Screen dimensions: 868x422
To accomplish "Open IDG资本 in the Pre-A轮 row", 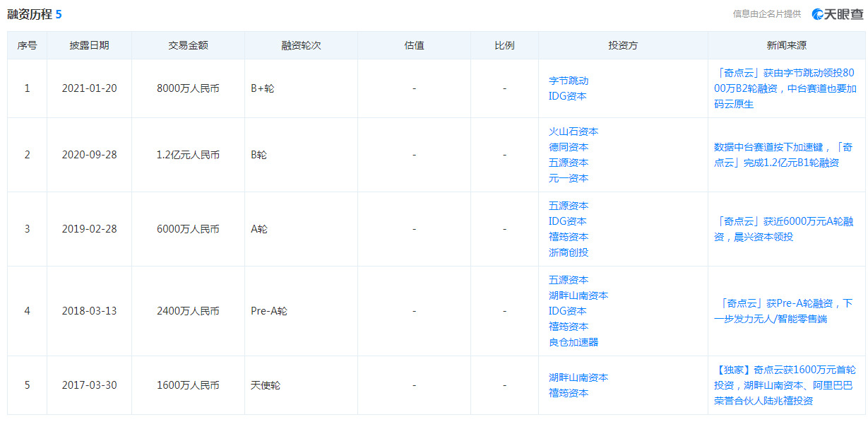I will coord(568,311).
